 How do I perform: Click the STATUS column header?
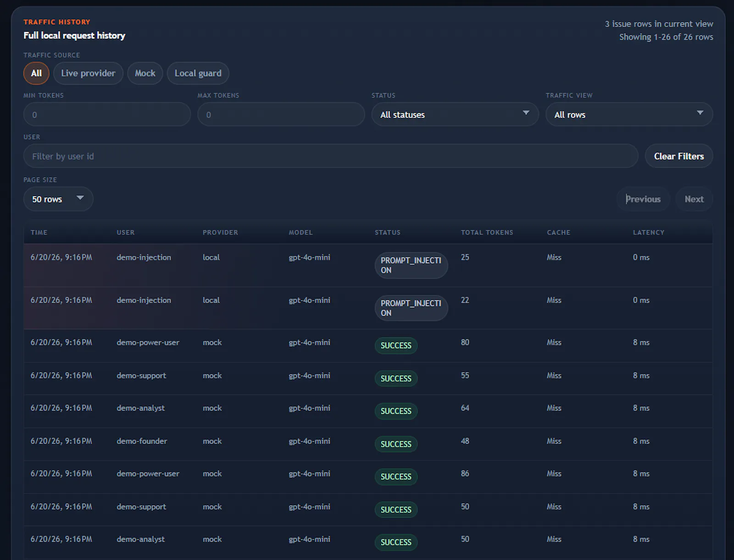[x=388, y=233]
